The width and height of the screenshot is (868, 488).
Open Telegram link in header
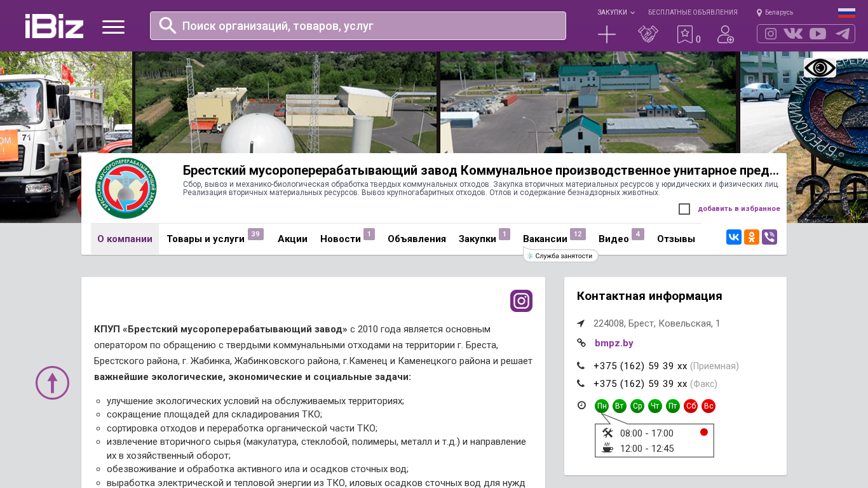coord(843,34)
